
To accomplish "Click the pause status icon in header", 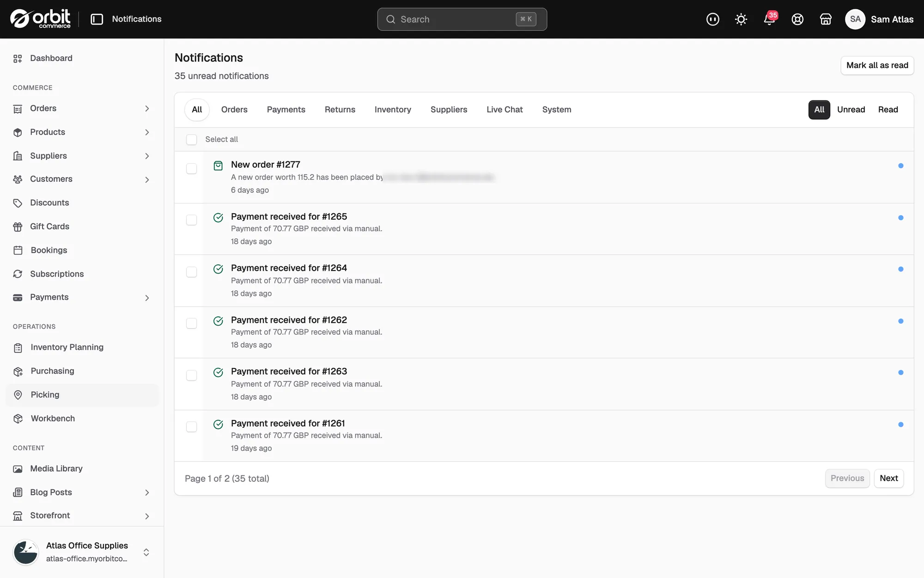I will (x=712, y=19).
